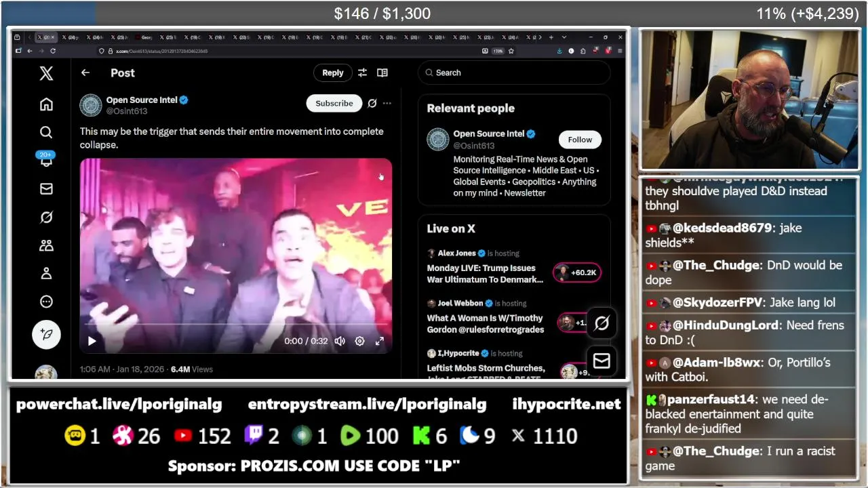Follow Open Source Intel
Screen dimensions: 868x488
580,140
